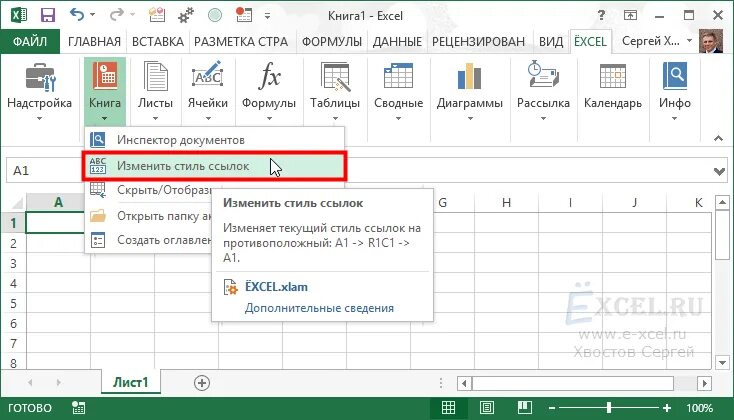Switch to РАЗМЕТКА СТРА tab
This screenshot has width=734, height=420.
[x=241, y=42]
